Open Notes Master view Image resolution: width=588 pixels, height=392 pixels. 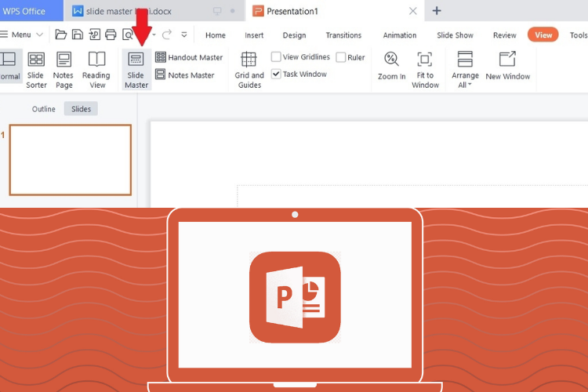tap(185, 74)
